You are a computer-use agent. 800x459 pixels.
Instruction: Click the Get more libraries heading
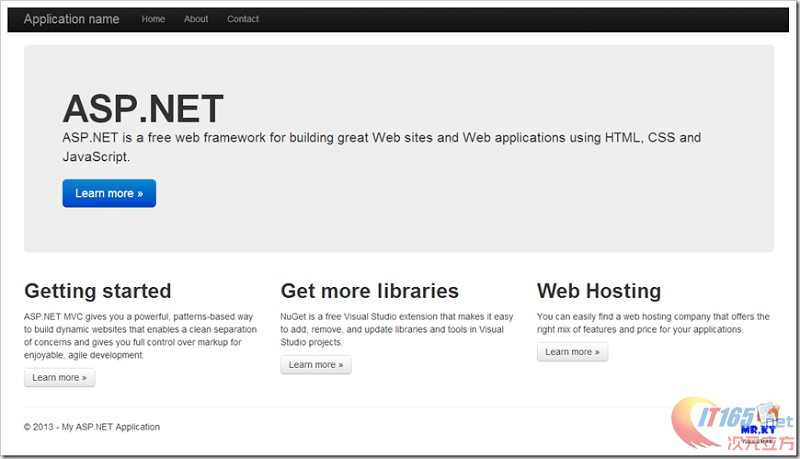pyautogui.click(x=369, y=291)
